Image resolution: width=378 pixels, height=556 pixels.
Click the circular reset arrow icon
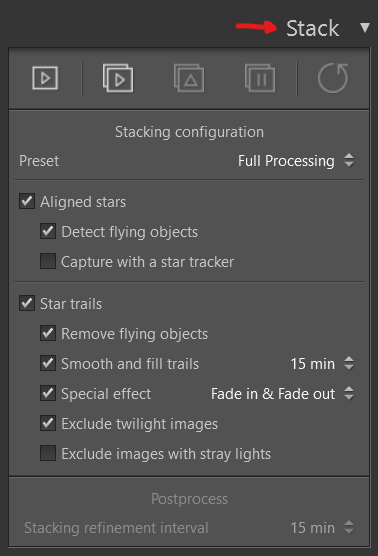click(333, 78)
